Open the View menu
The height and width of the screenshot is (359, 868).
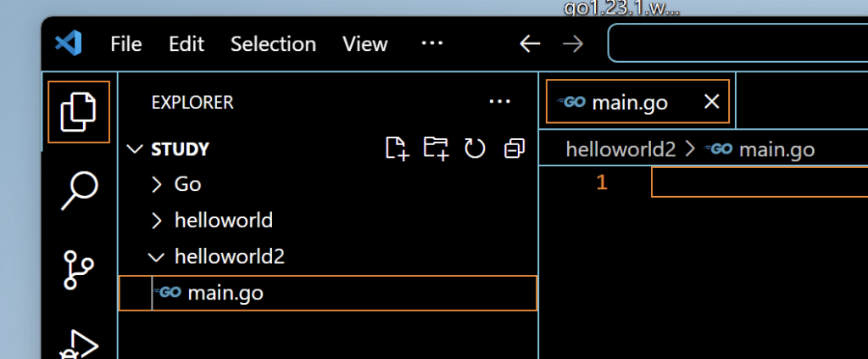click(x=364, y=44)
